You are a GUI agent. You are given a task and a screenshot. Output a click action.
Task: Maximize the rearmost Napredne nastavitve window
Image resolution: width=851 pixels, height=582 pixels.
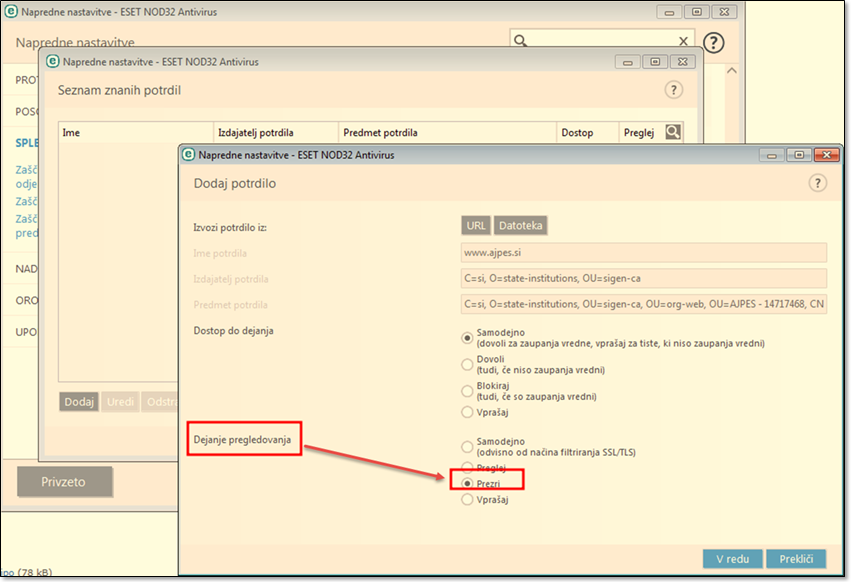point(697,12)
